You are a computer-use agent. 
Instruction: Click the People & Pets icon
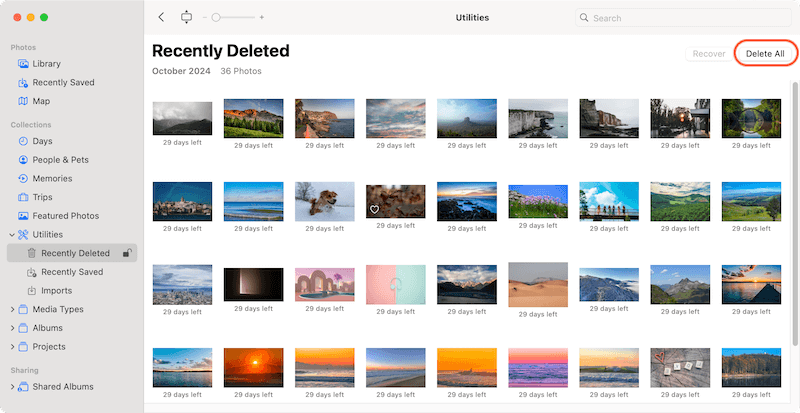(23, 160)
